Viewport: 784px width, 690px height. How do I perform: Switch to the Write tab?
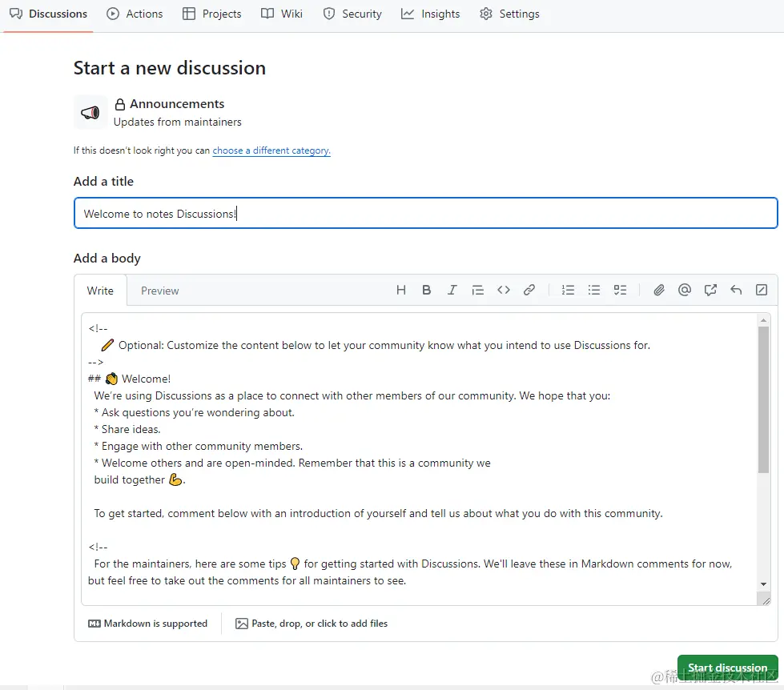(100, 291)
